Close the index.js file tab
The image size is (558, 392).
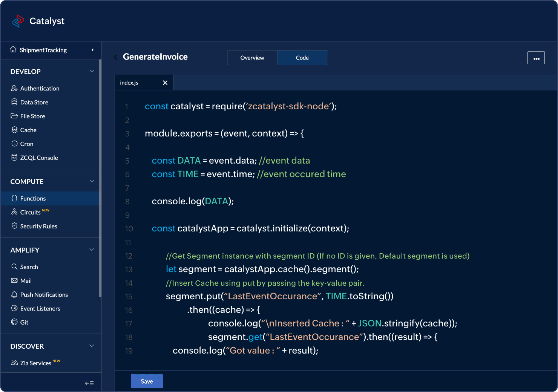pos(165,83)
